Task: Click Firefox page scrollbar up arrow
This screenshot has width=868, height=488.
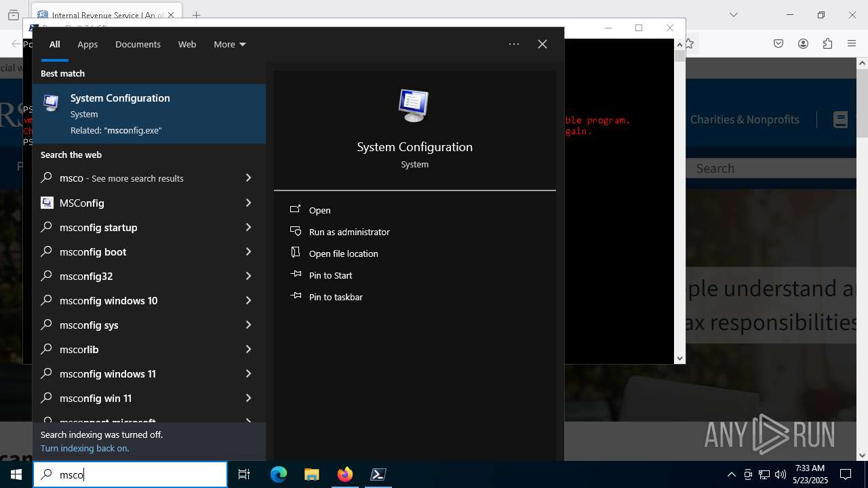Action: click(x=862, y=63)
